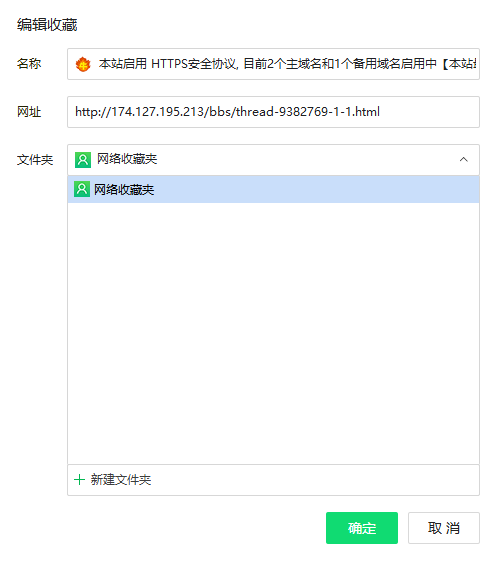Click the empty area of the folder list
The height and width of the screenshot is (571, 501).
pos(273,333)
